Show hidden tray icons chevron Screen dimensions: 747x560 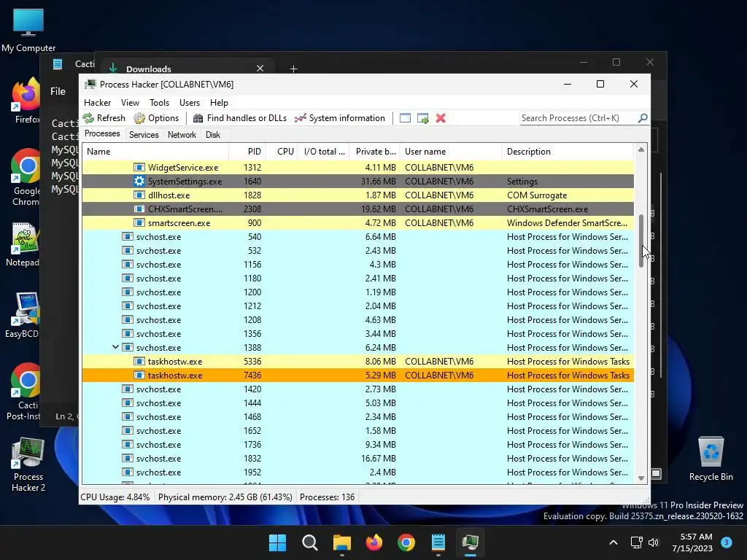pos(614,542)
